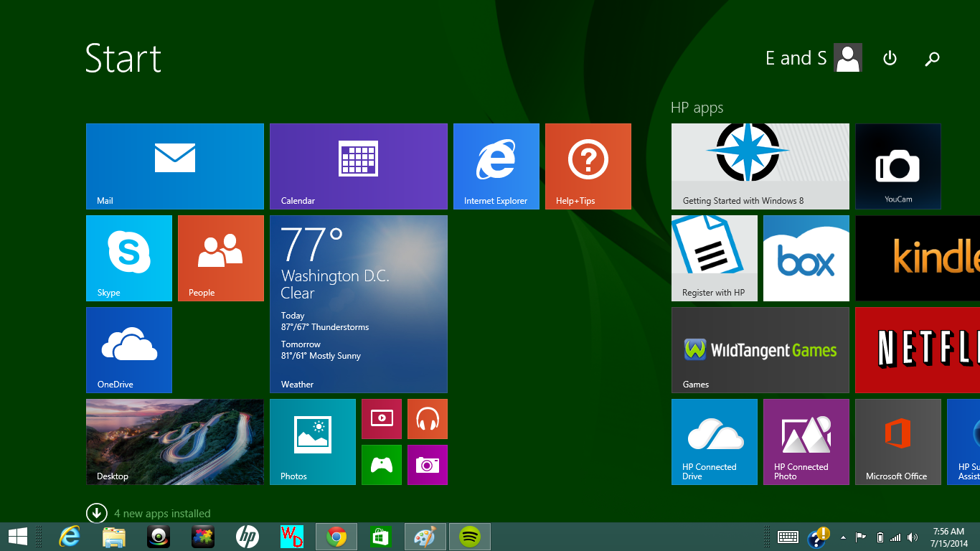Open Getting Started with Windows 8 tile
The width and height of the screenshot is (980, 551).
pyautogui.click(x=760, y=166)
